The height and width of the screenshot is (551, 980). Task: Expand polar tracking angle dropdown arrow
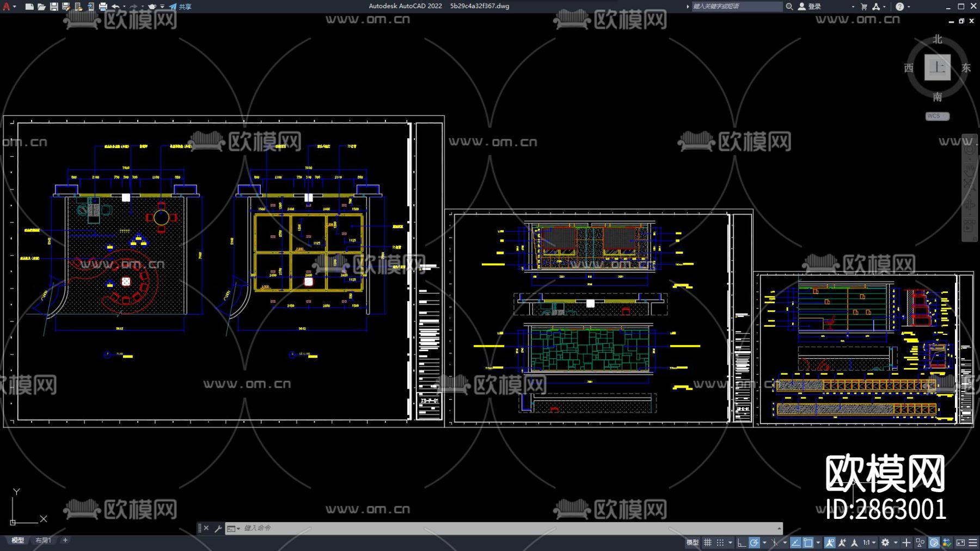(764, 542)
